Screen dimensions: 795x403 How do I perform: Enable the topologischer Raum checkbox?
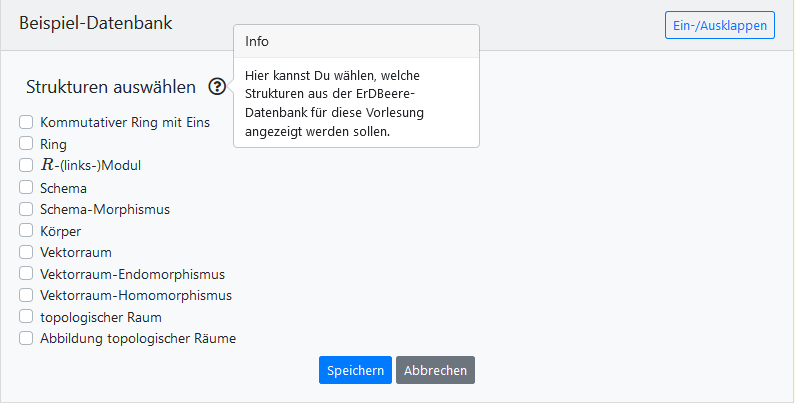(x=26, y=317)
